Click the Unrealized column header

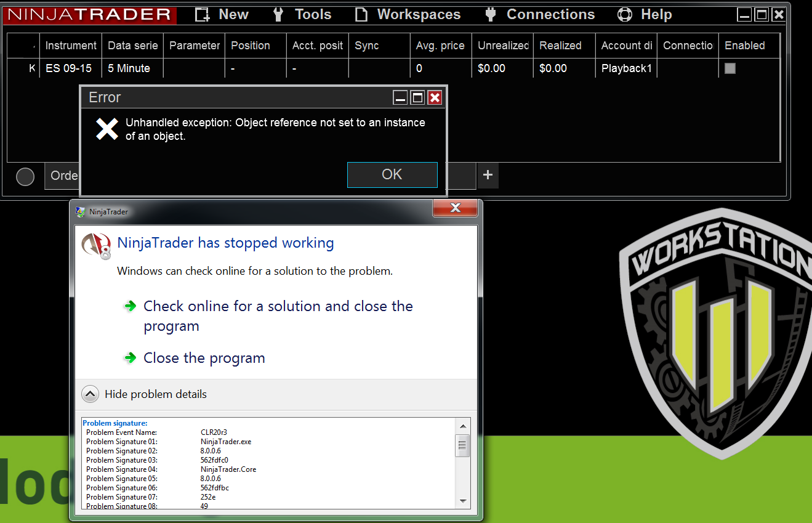[503, 46]
